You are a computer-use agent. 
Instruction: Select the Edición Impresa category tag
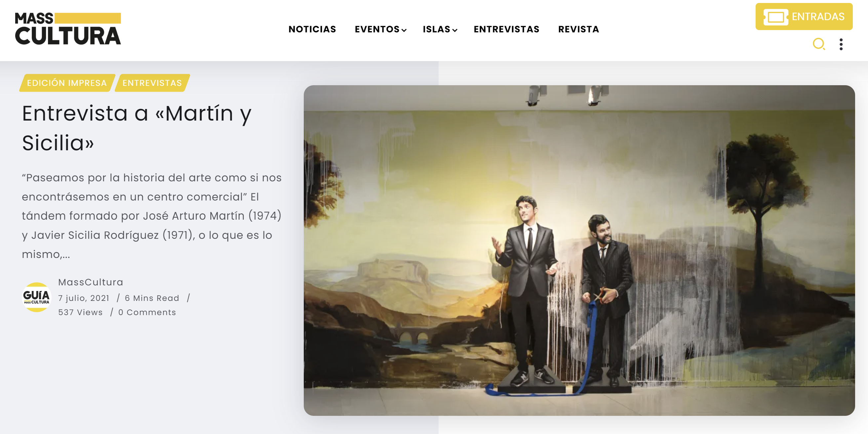click(67, 83)
